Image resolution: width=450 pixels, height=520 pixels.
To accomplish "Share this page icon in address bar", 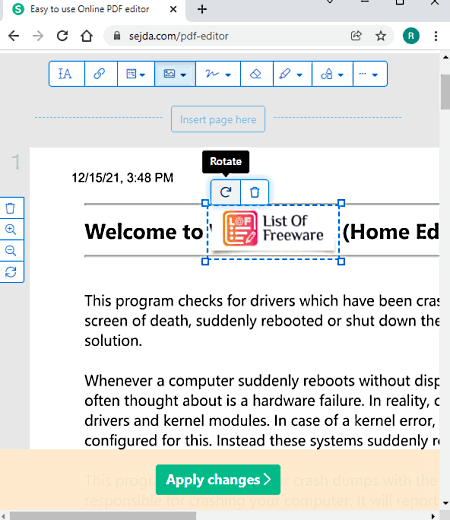I will 356,36.
